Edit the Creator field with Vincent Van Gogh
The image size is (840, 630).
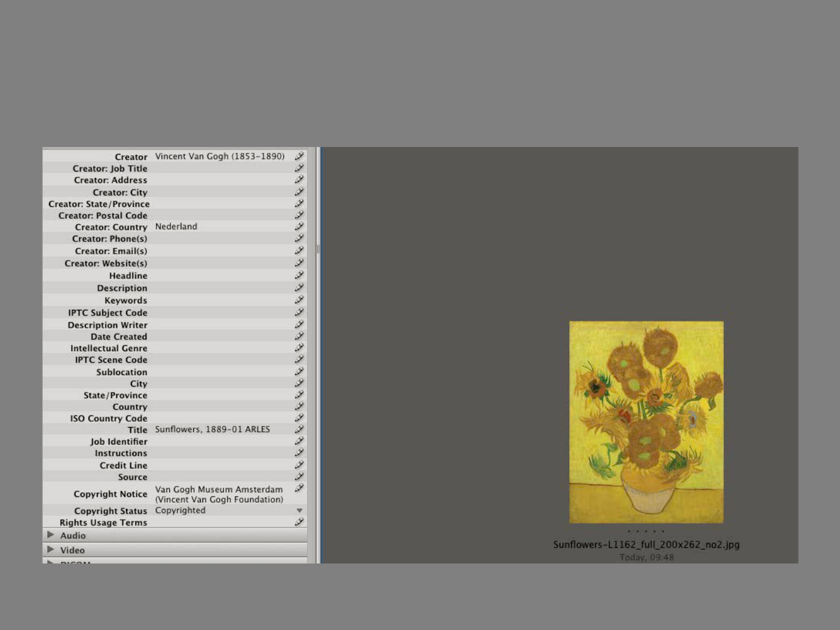[x=220, y=156]
